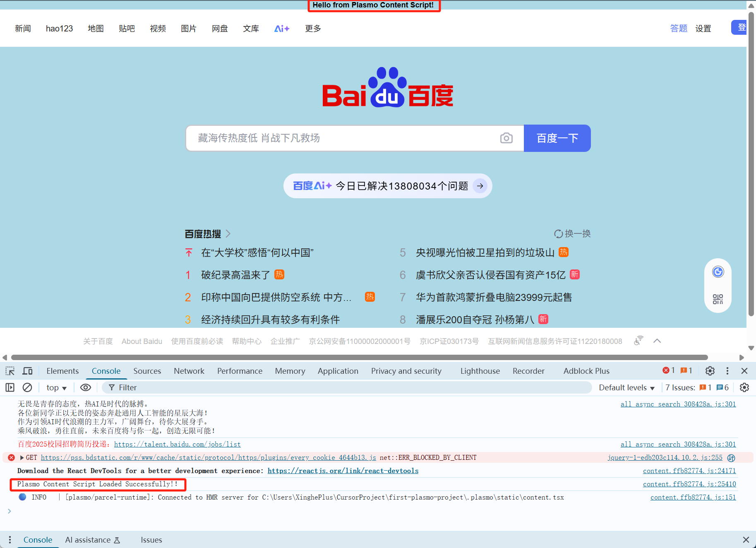The width and height of the screenshot is (756, 548).
Task: Open source link content.ffb82774.js:25410
Action: coord(689,484)
